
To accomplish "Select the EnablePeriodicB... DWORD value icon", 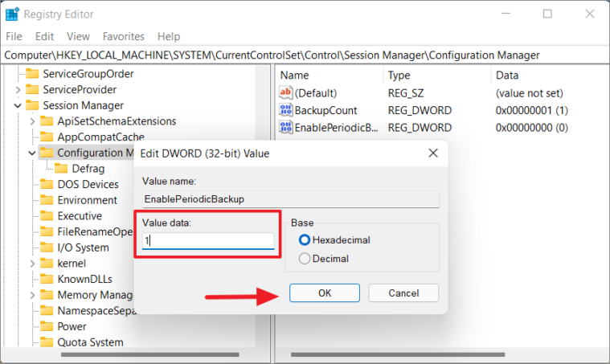I will point(285,127).
